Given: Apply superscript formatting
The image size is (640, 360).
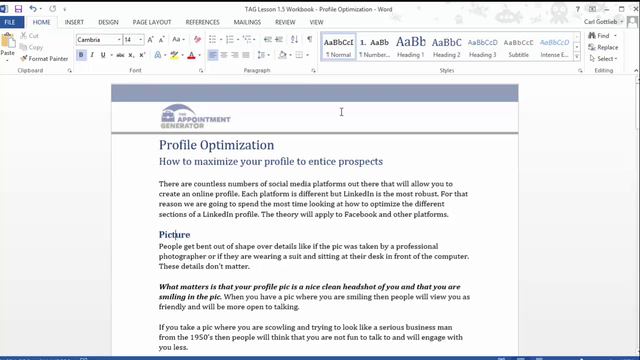Looking at the screenshot, I should pyautogui.click(x=142, y=55).
